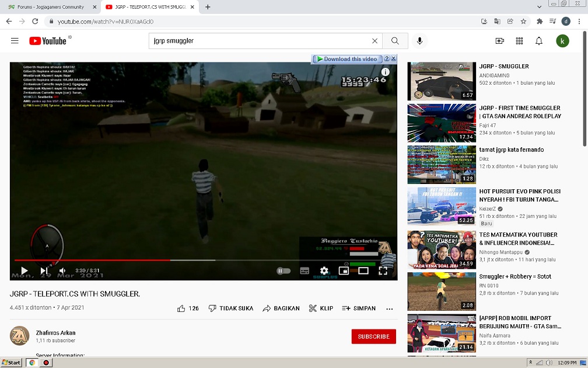This screenshot has height=368, width=588.
Task: Run search with the magnifier button
Action: pyautogui.click(x=395, y=41)
